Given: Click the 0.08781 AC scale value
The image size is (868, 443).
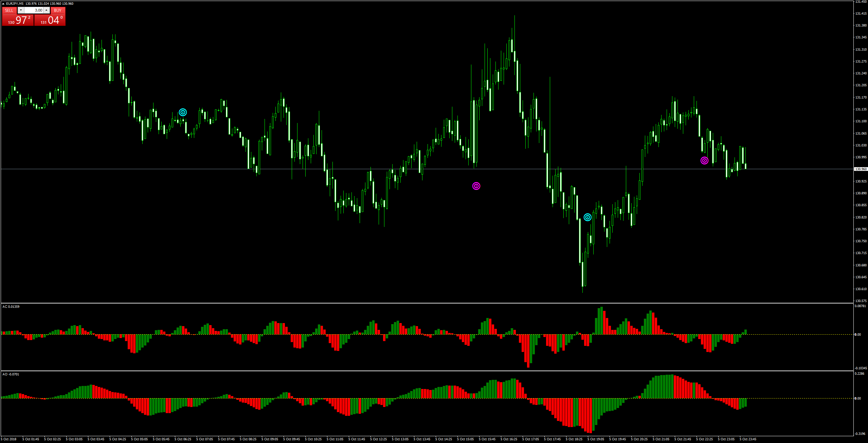Looking at the screenshot, I should (x=860, y=306).
